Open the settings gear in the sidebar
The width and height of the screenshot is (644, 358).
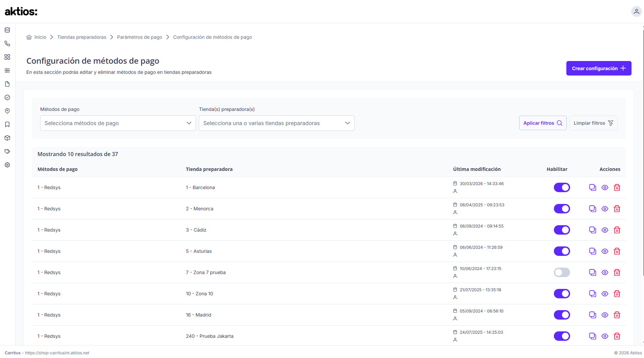(7, 165)
